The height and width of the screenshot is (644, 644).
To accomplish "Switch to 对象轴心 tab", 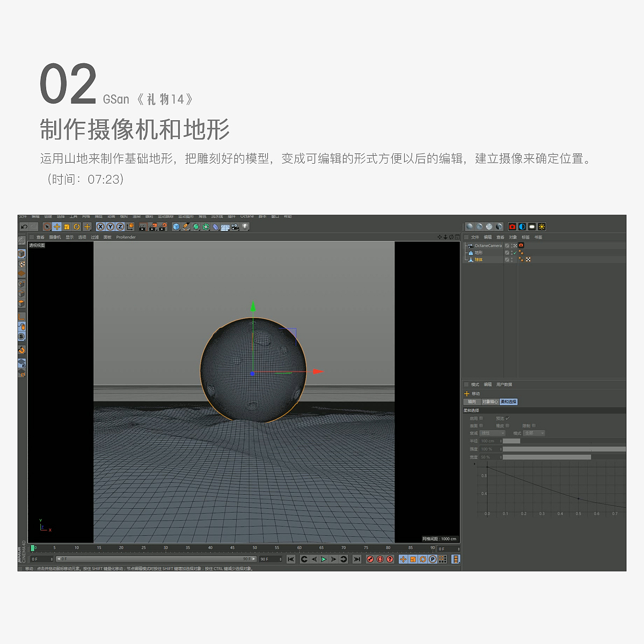I will pyautogui.click(x=489, y=401).
